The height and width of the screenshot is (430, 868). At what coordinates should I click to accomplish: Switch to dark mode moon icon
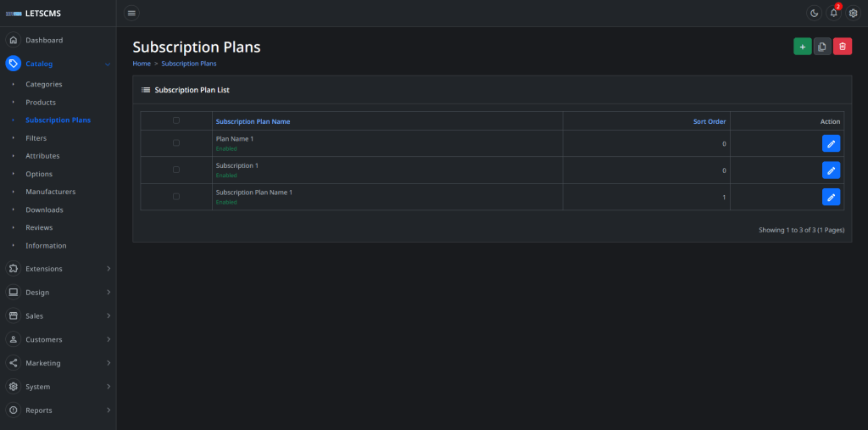(814, 14)
